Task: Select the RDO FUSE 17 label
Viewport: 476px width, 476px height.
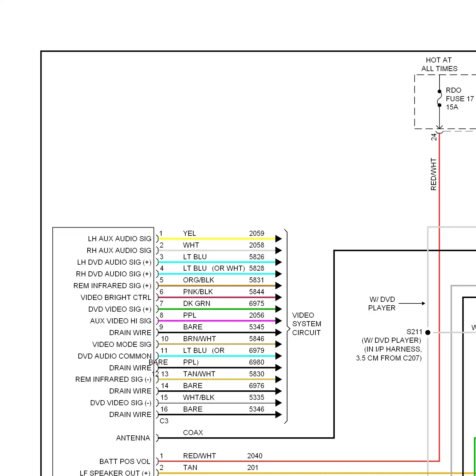Action: coord(459,95)
